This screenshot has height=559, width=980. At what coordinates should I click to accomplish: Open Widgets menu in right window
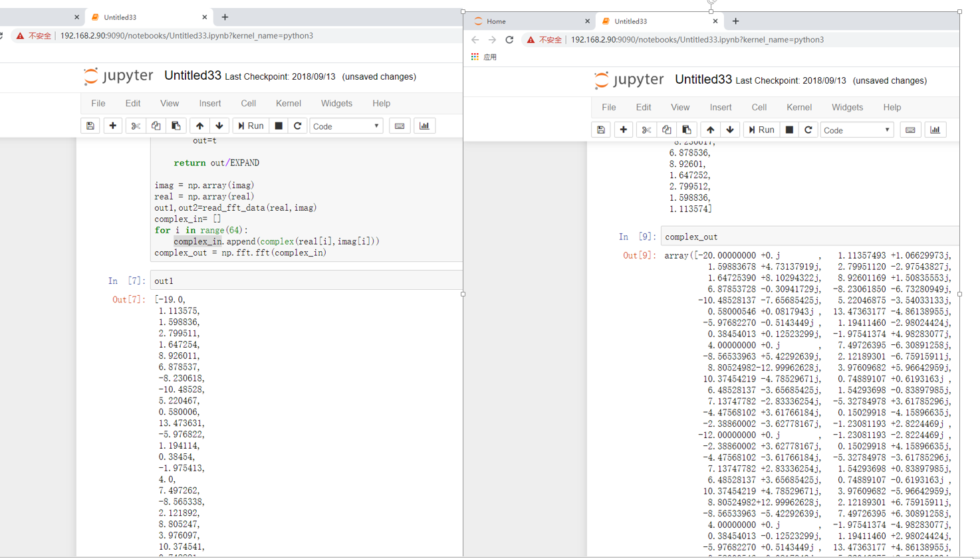pyautogui.click(x=847, y=107)
